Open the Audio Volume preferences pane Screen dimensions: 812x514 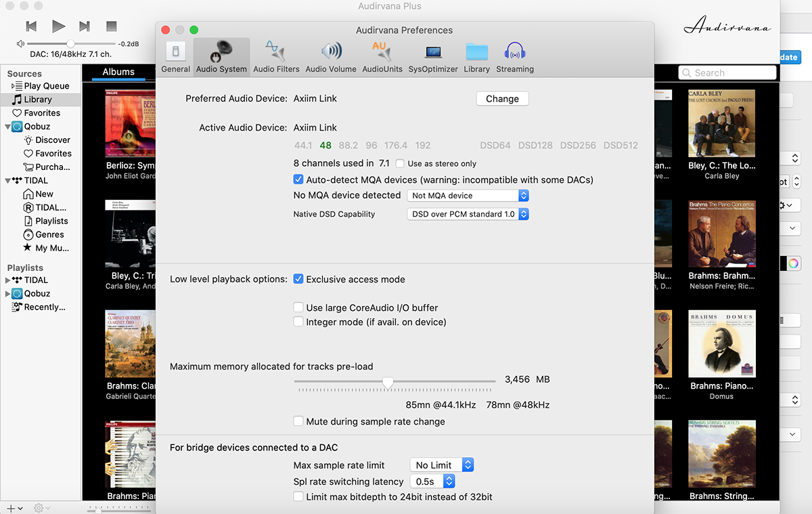(331, 57)
